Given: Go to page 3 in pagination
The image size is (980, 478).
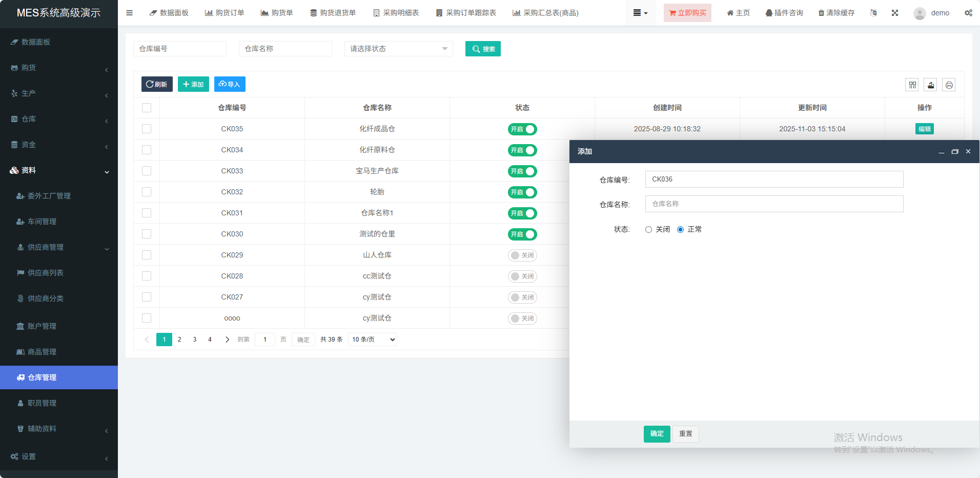Looking at the screenshot, I should pyautogui.click(x=195, y=340).
